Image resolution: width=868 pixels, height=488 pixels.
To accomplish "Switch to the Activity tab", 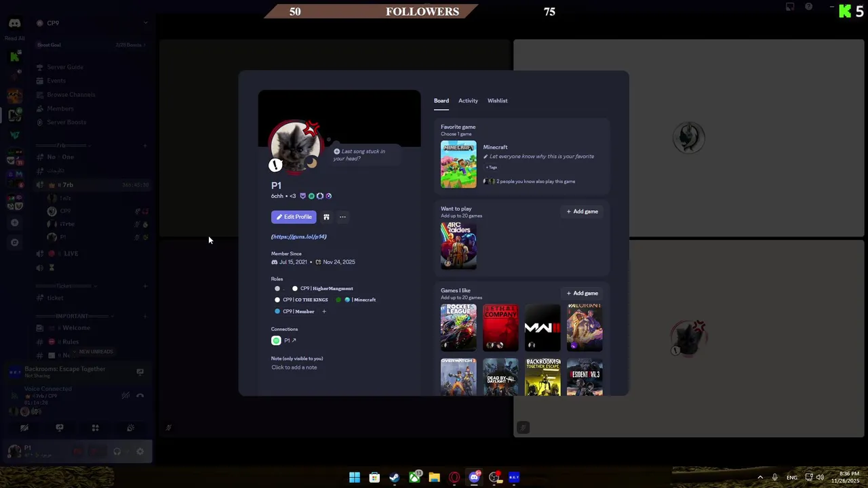I will tap(468, 100).
